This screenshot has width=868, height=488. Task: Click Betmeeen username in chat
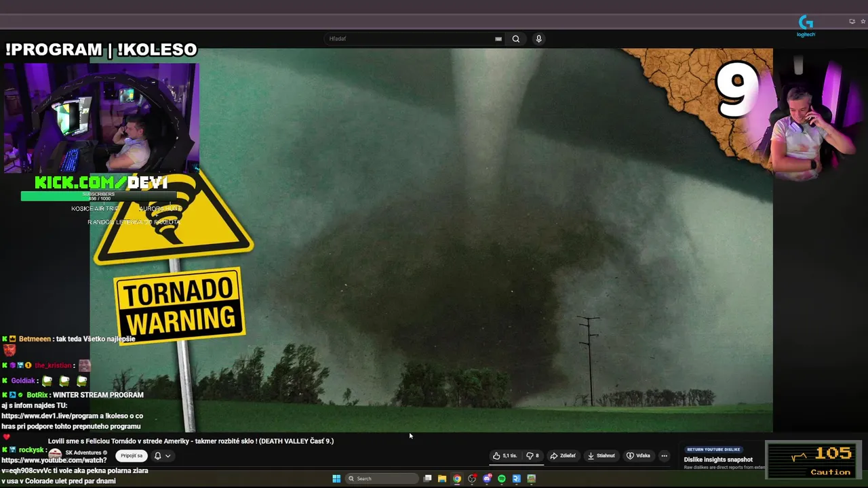click(x=35, y=338)
